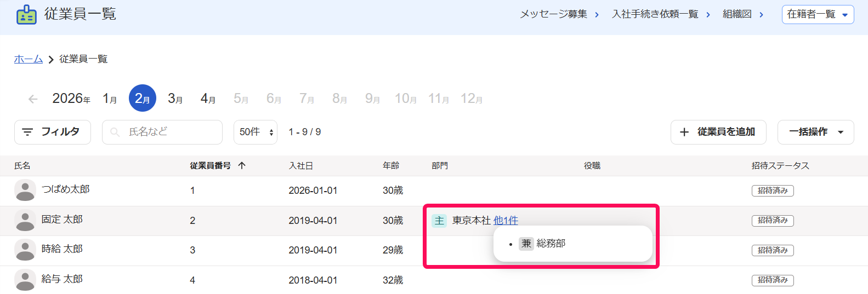Select 7月 in the month selector
The width and height of the screenshot is (868, 294).
pos(307,99)
